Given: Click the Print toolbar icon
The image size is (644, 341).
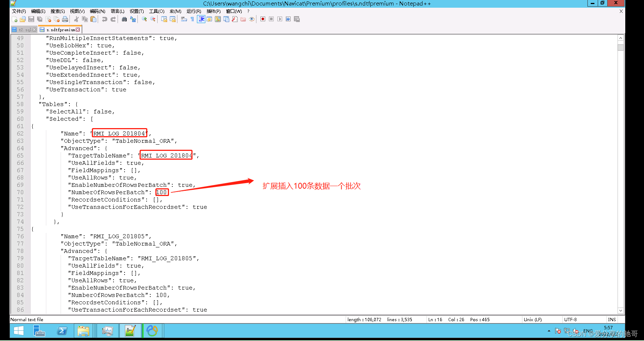Looking at the screenshot, I should pyautogui.click(x=65, y=19).
